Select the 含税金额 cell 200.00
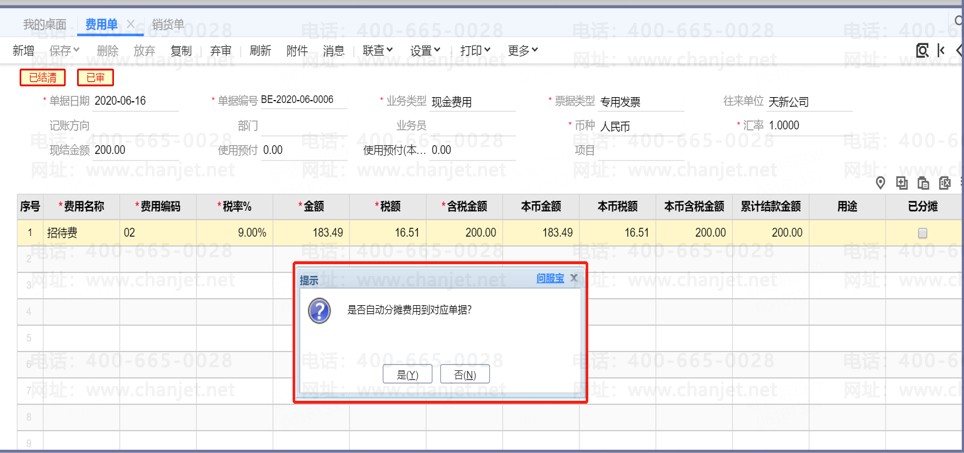This screenshot has width=964, height=453. [464, 233]
